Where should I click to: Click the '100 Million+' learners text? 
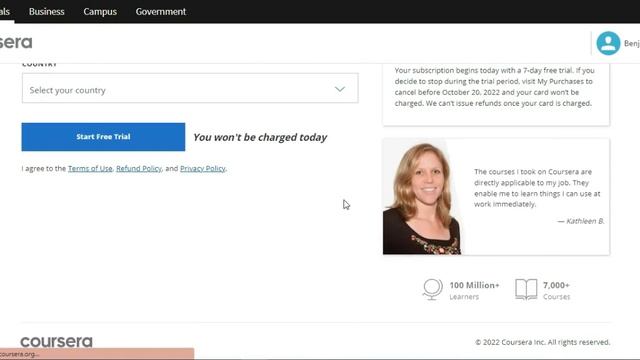pos(474,285)
